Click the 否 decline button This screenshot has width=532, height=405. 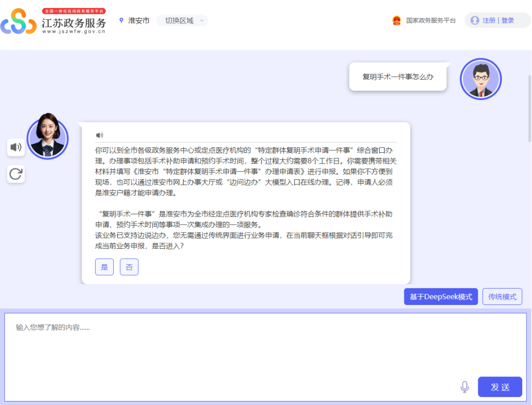coord(129,267)
